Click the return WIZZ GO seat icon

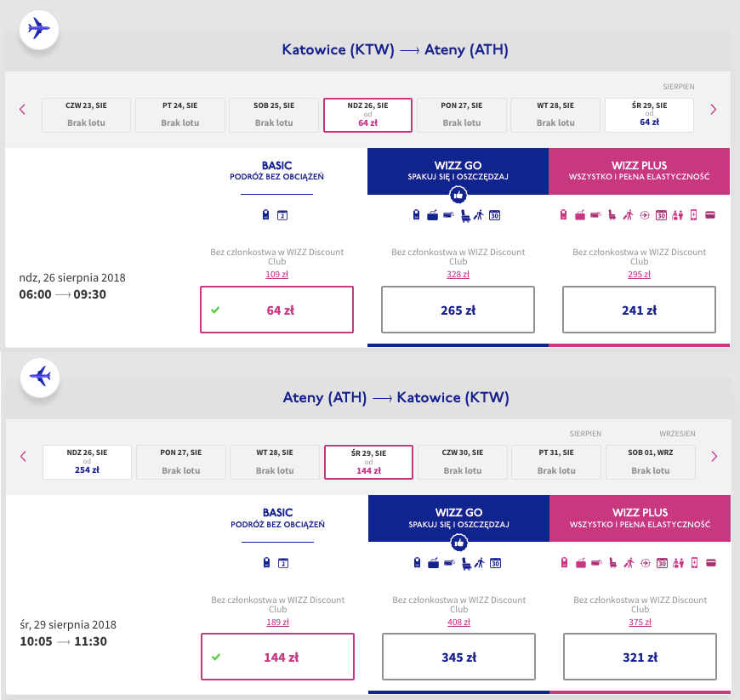pyautogui.click(x=466, y=563)
